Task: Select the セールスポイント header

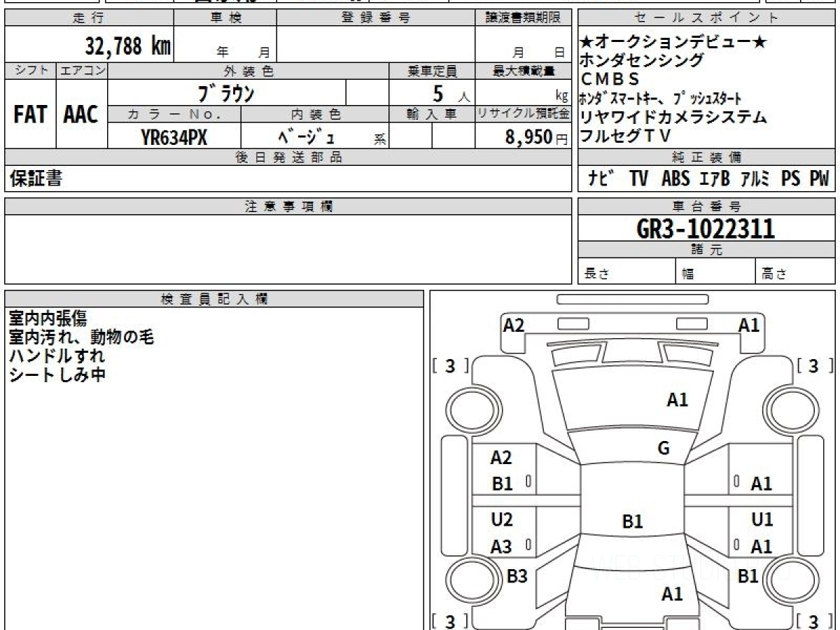Action: (706, 18)
